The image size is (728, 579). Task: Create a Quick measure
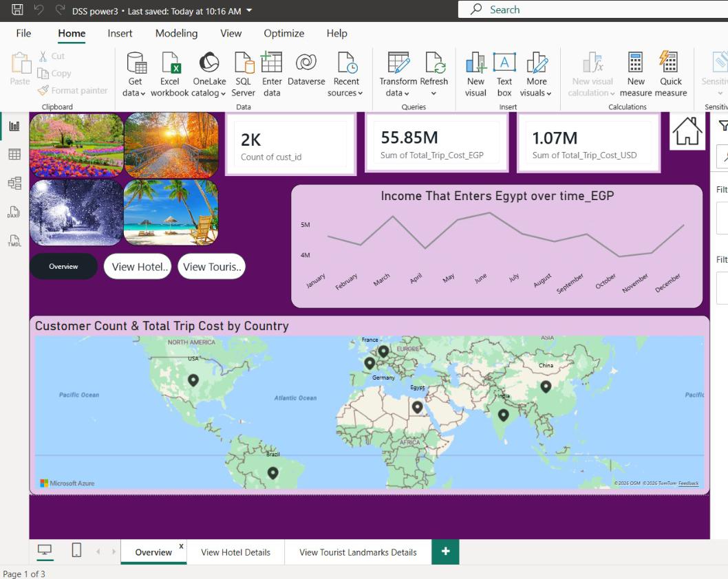[x=670, y=74]
